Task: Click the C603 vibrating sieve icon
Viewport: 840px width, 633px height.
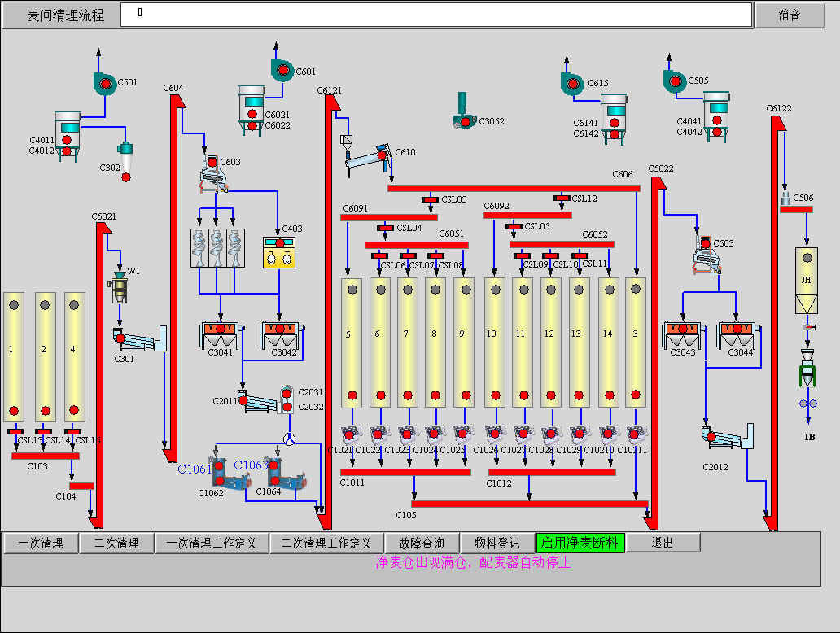Action: coord(214,174)
